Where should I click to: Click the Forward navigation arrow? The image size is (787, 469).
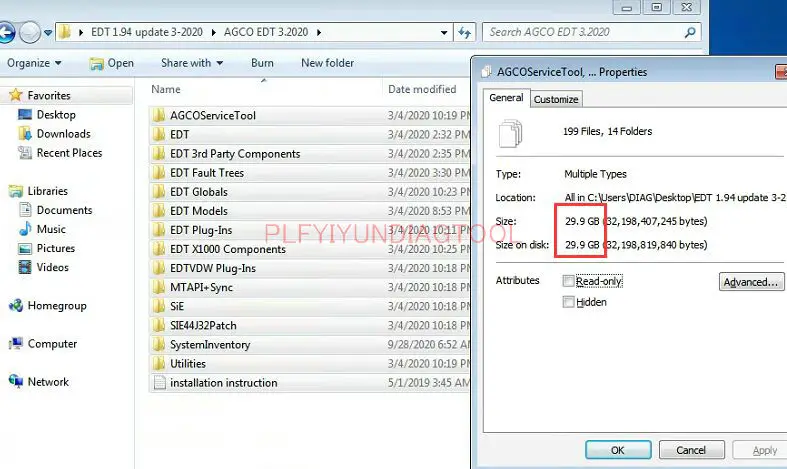(x=30, y=33)
